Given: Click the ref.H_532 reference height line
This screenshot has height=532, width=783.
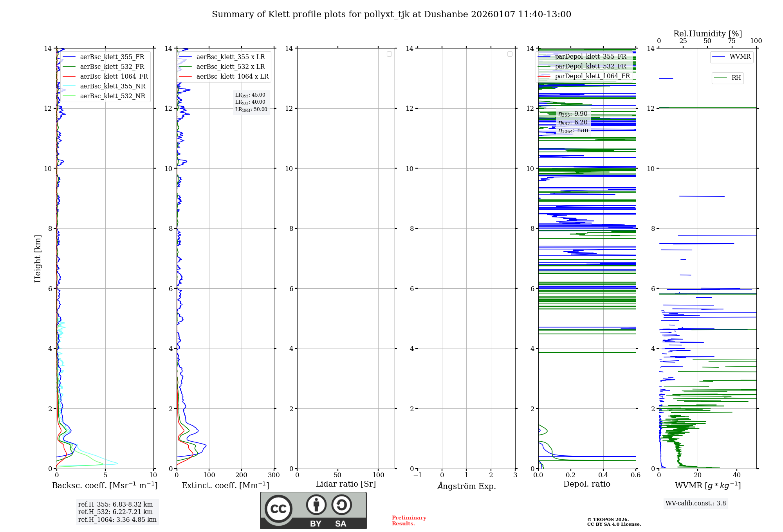Looking at the screenshot, I should coord(115,512).
